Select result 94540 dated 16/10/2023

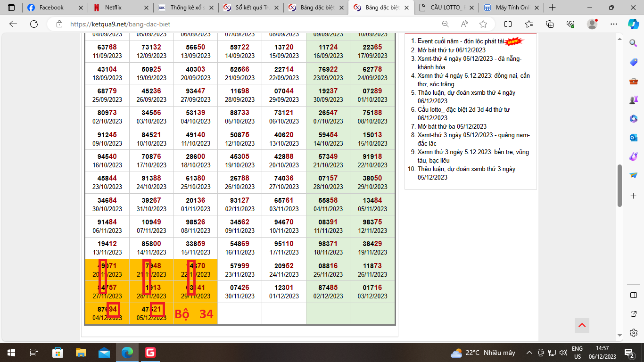coord(107,161)
